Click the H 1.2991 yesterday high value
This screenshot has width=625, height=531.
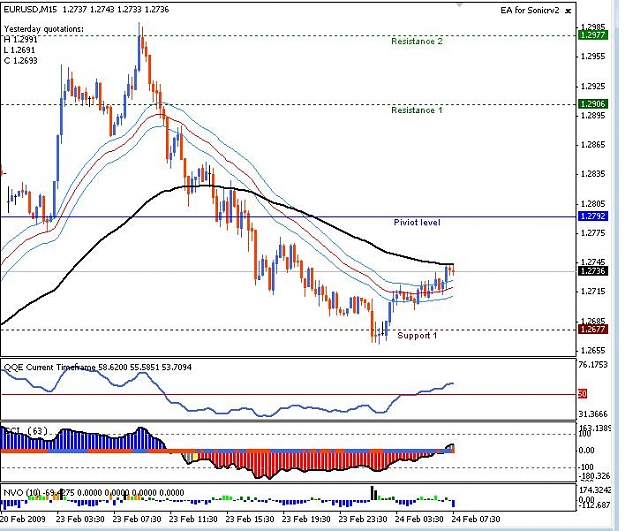point(21,39)
